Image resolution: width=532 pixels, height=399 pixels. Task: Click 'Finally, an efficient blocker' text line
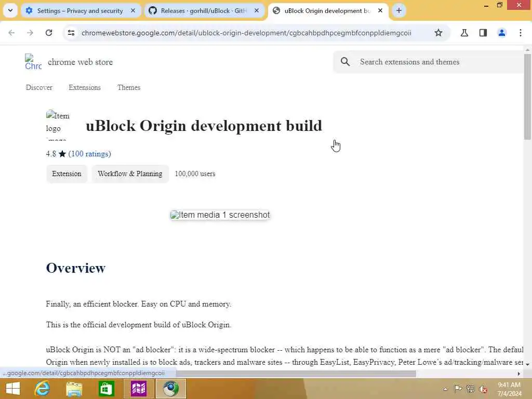click(138, 304)
